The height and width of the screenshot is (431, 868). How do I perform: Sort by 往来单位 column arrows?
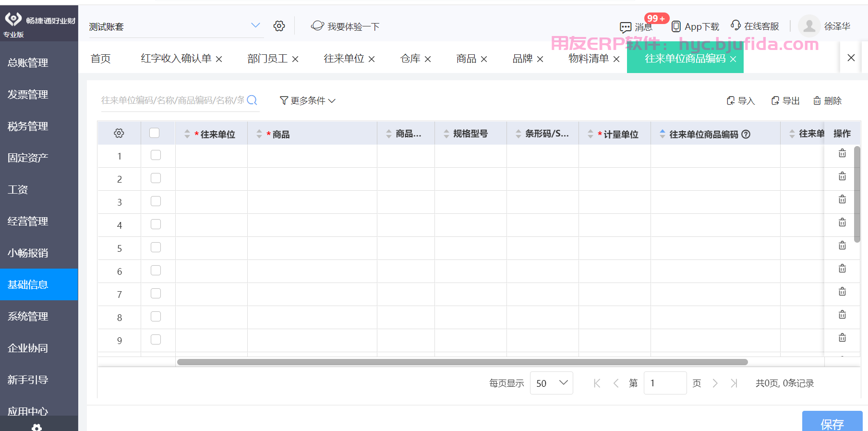tap(187, 134)
